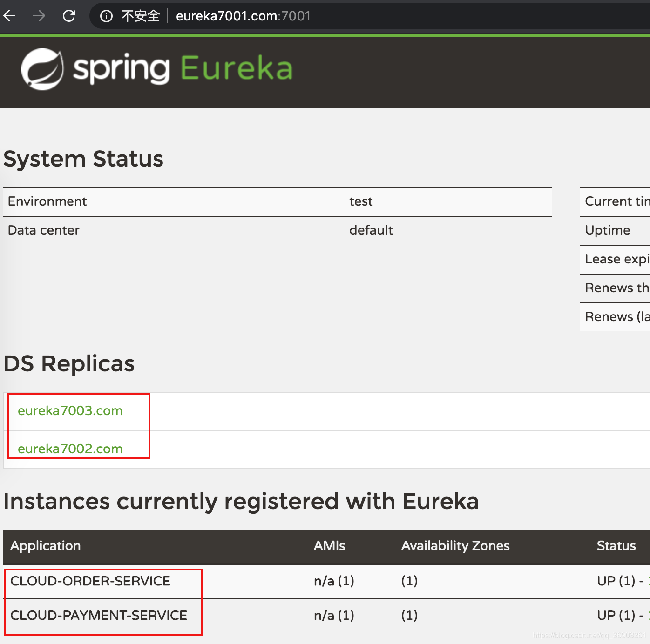Image resolution: width=650 pixels, height=644 pixels.
Task: Click the Environment value test
Action: (361, 201)
